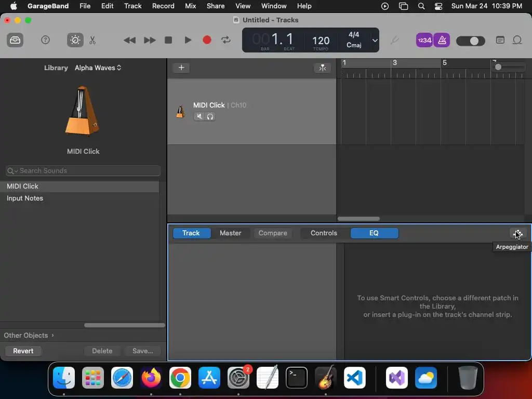The width and height of the screenshot is (532, 399).
Task: Open Finder from the Dock
Action: point(64,378)
